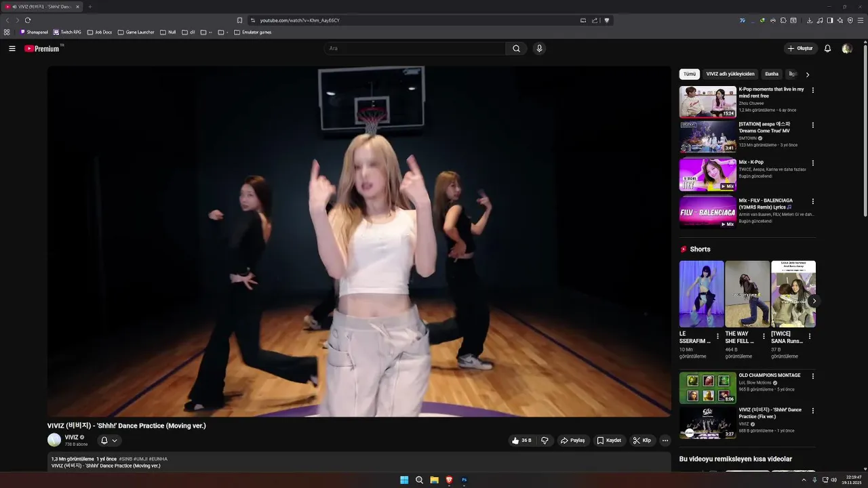The image size is (868, 488).
Task: Open Shhh! Dance Practice (Fix ver.)
Action: pos(708,422)
